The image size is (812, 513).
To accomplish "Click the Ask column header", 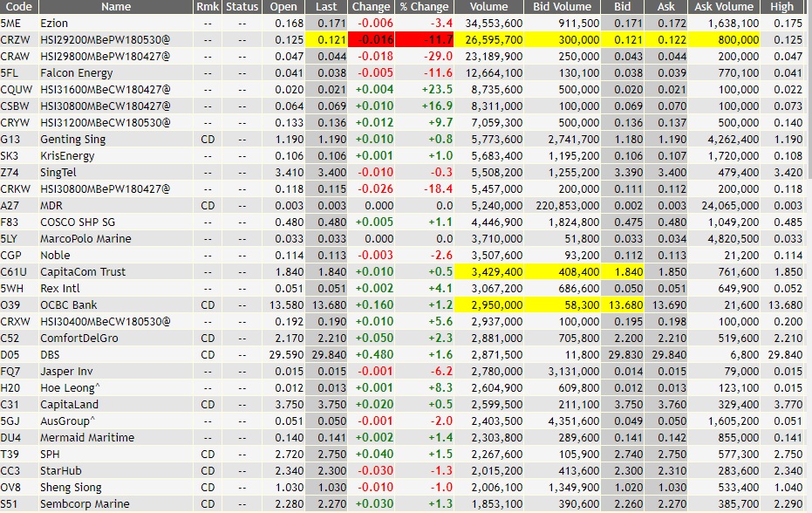I will click(x=666, y=7).
